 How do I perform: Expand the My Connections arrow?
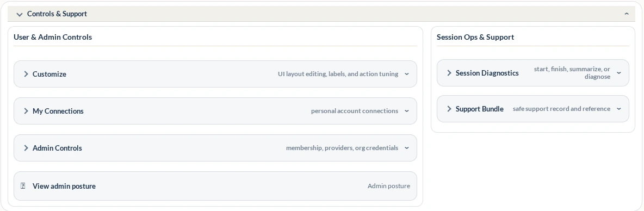[x=26, y=111]
